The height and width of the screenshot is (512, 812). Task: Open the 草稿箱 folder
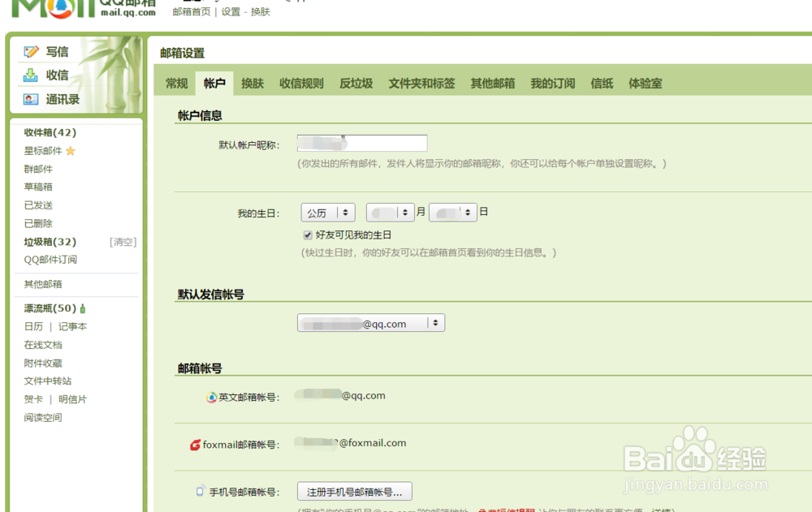(x=38, y=187)
